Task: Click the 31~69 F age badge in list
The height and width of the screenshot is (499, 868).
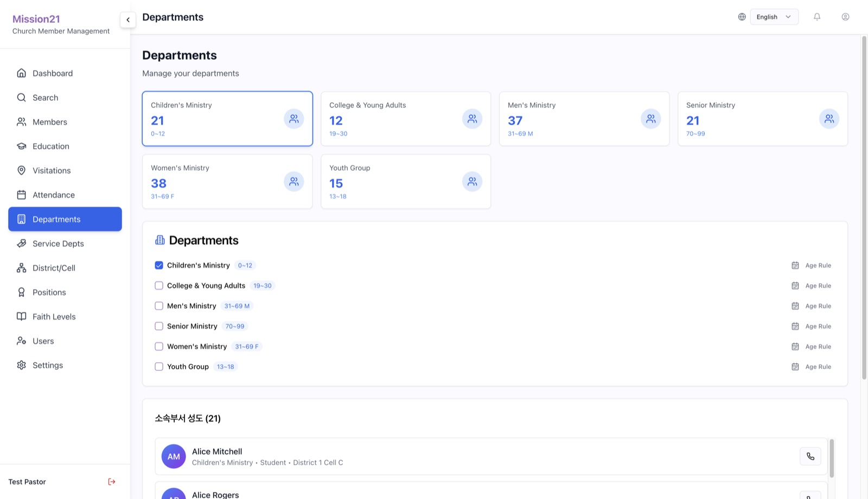Action: [247, 347]
